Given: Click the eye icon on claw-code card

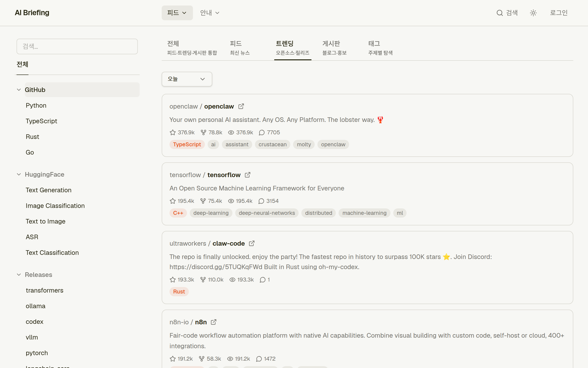Looking at the screenshot, I should click(x=232, y=280).
